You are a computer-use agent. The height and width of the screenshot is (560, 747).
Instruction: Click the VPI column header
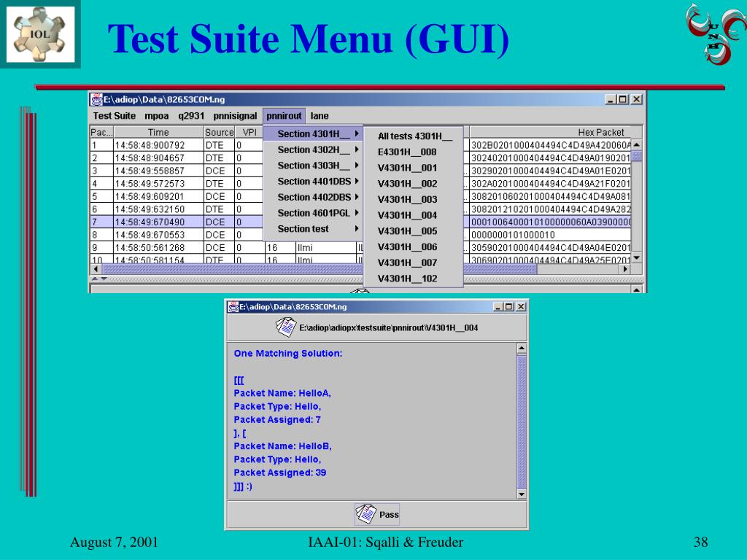(249, 133)
